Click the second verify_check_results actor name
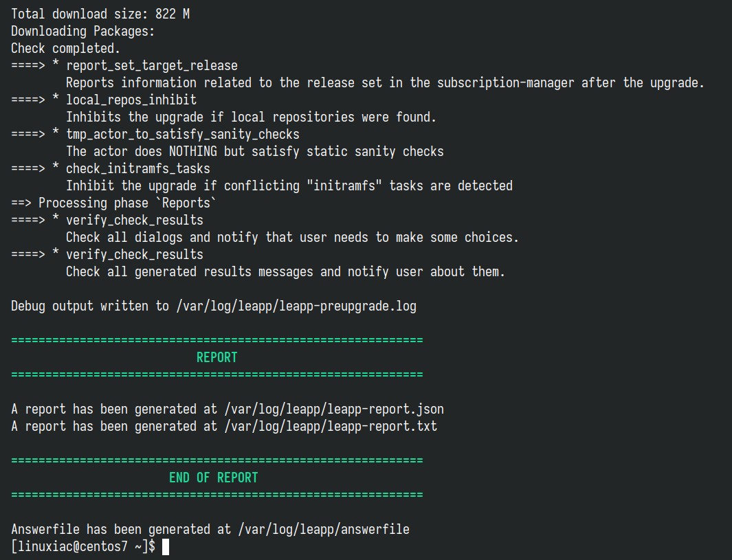The height and width of the screenshot is (560, 732). coord(135,255)
